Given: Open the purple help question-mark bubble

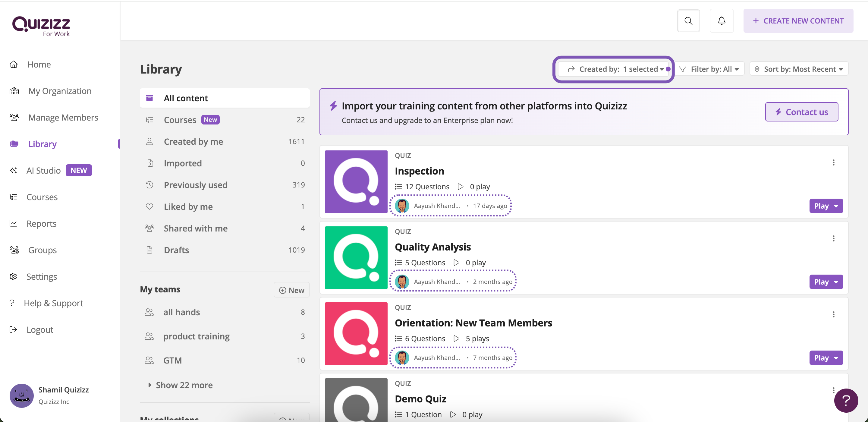Looking at the screenshot, I should tap(846, 400).
